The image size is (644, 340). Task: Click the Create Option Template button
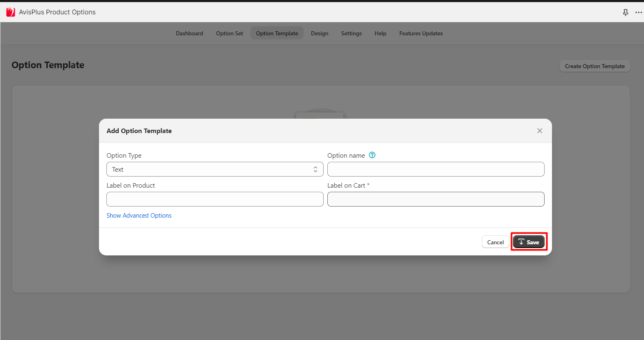(x=594, y=66)
